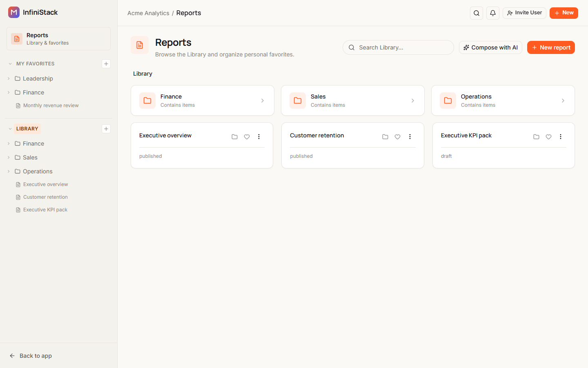This screenshot has height=368, width=588.
Task: Collapse the Library section chevron
Action: [x=10, y=129]
